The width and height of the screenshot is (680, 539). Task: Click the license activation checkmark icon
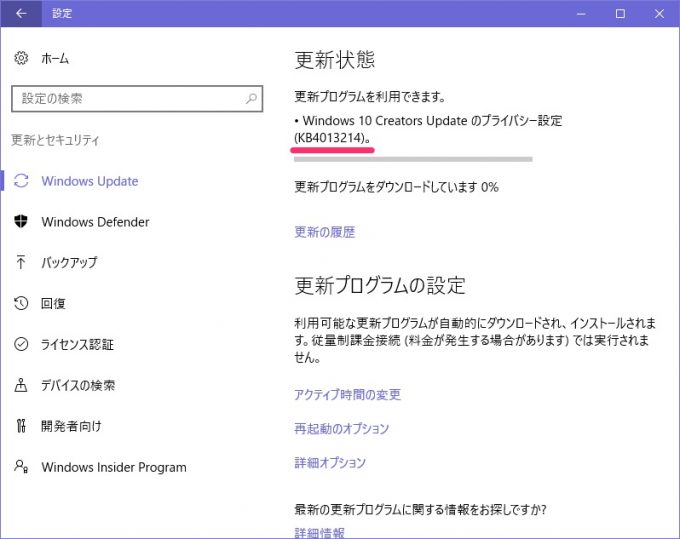21,344
